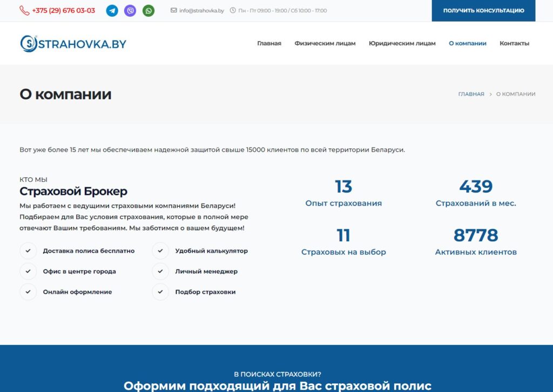Click the Активных клиентов label

pos(476,252)
